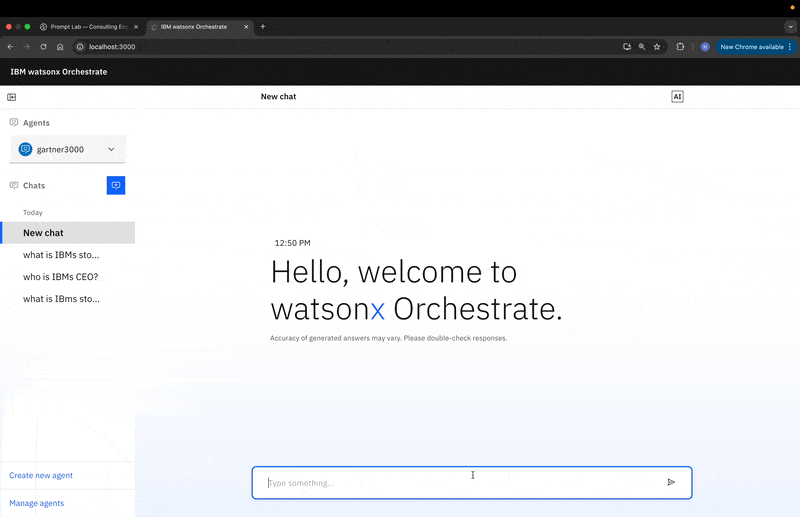Bookmark this page with the star icon
Viewport: 800px width, 517px height.
click(657, 46)
